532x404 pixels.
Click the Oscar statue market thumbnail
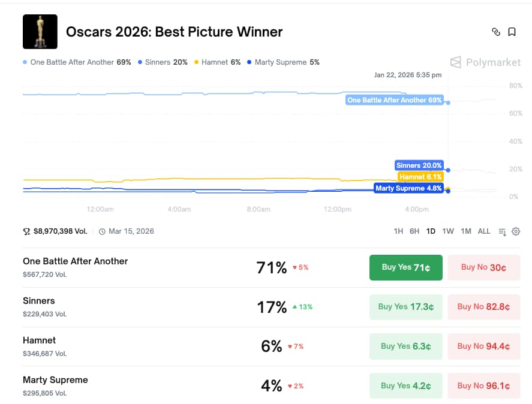tap(40, 32)
